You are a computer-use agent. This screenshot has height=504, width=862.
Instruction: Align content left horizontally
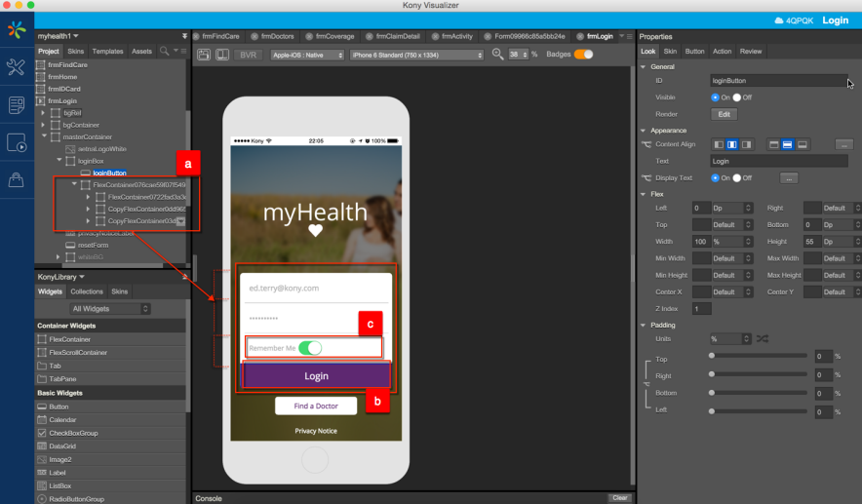(x=719, y=144)
